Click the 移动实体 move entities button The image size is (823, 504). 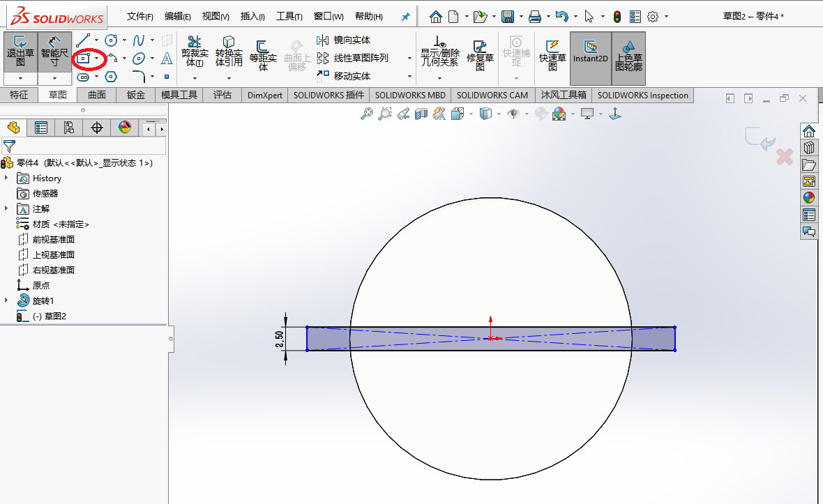pos(345,75)
